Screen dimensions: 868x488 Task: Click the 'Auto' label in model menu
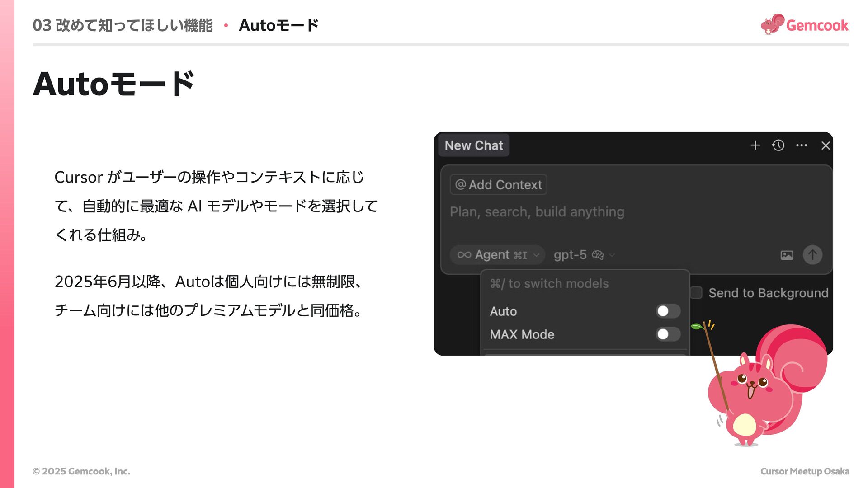(x=503, y=311)
